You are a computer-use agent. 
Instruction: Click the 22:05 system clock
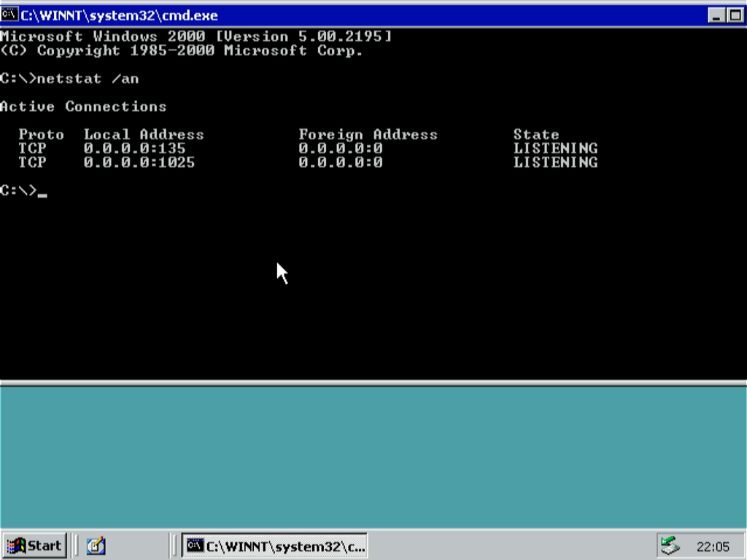click(x=713, y=546)
